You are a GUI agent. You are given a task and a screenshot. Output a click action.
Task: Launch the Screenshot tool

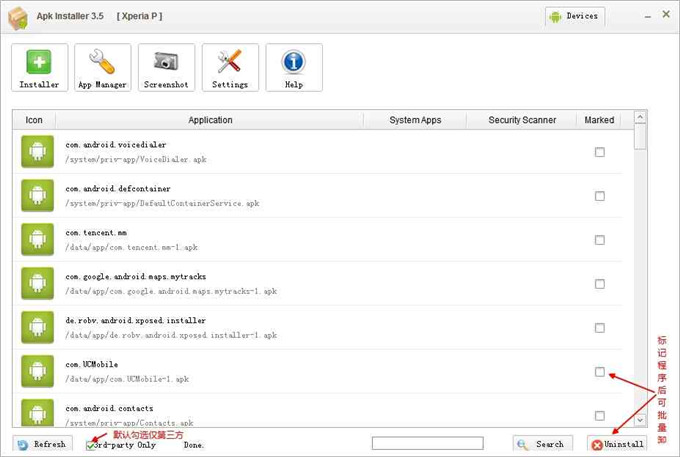166,68
